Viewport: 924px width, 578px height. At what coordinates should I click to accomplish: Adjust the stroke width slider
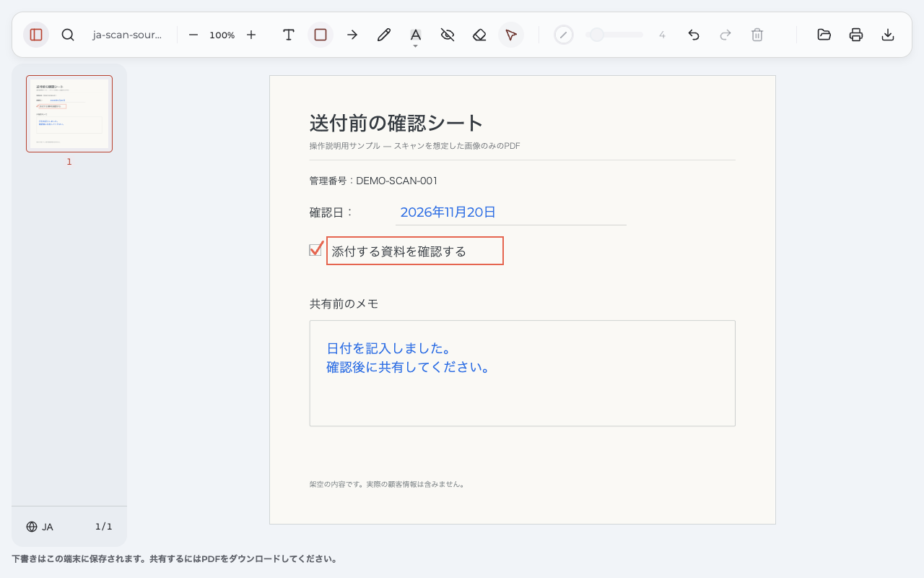pos(614,35)
